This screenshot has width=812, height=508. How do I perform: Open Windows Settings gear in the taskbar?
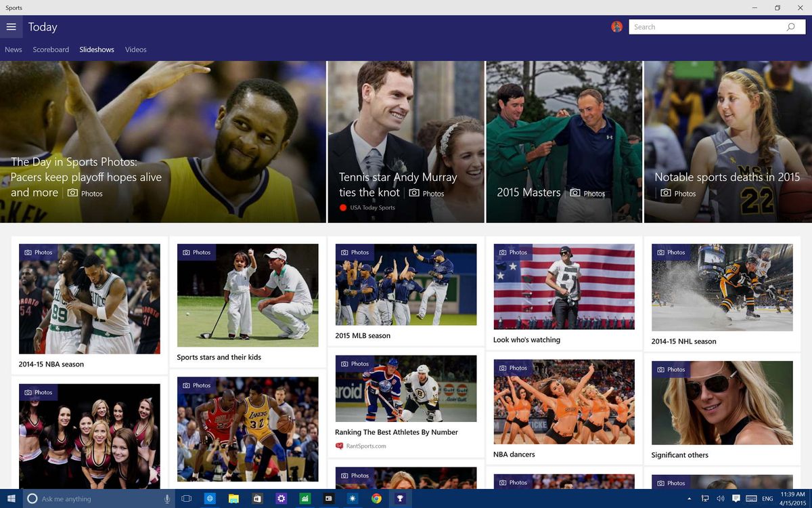281,499
